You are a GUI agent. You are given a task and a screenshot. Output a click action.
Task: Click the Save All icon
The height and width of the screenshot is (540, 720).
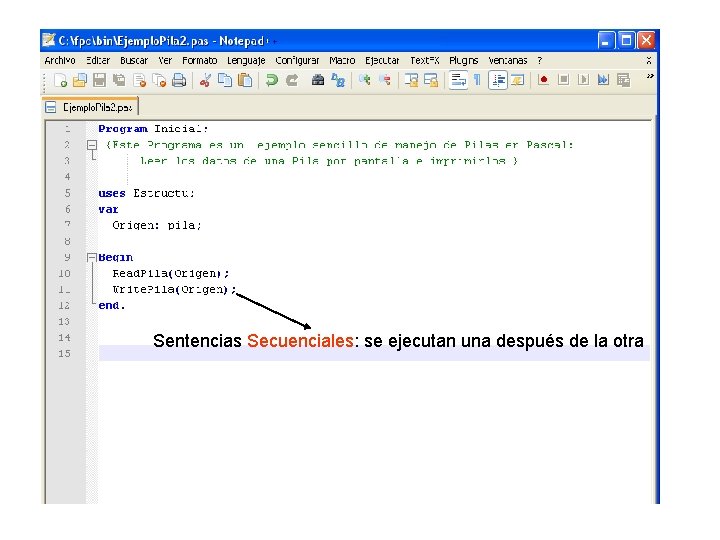coord(119,80)
